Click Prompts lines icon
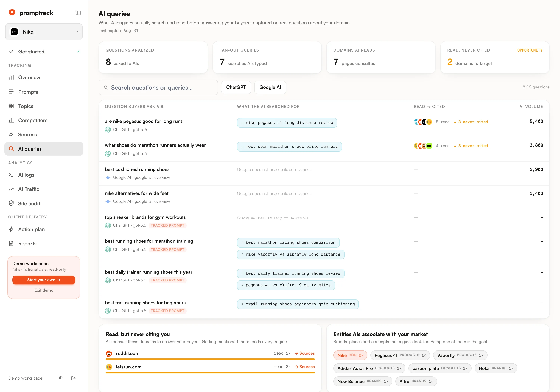The height and width of the screenshot is (392, 560). (x=11, y=92)
